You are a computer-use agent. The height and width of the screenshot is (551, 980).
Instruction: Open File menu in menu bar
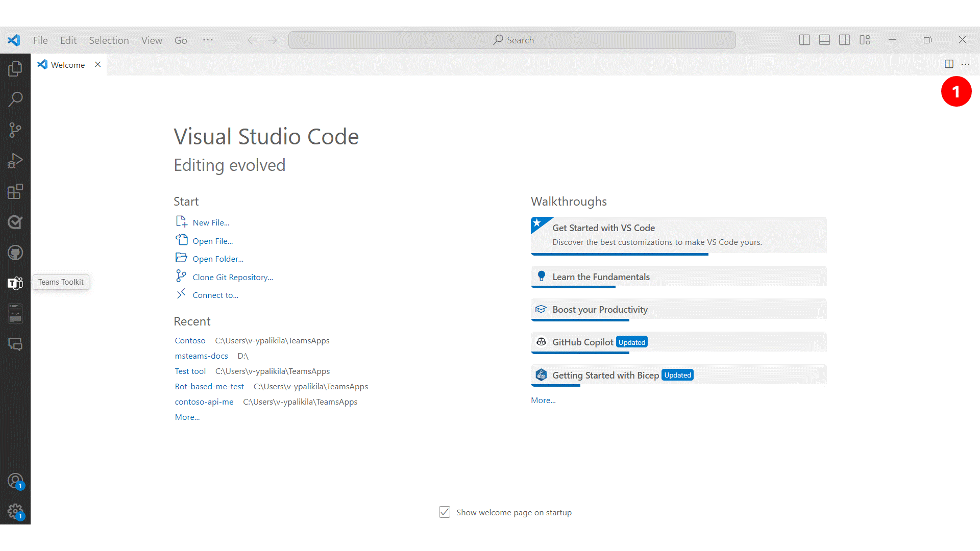point(39,40)
